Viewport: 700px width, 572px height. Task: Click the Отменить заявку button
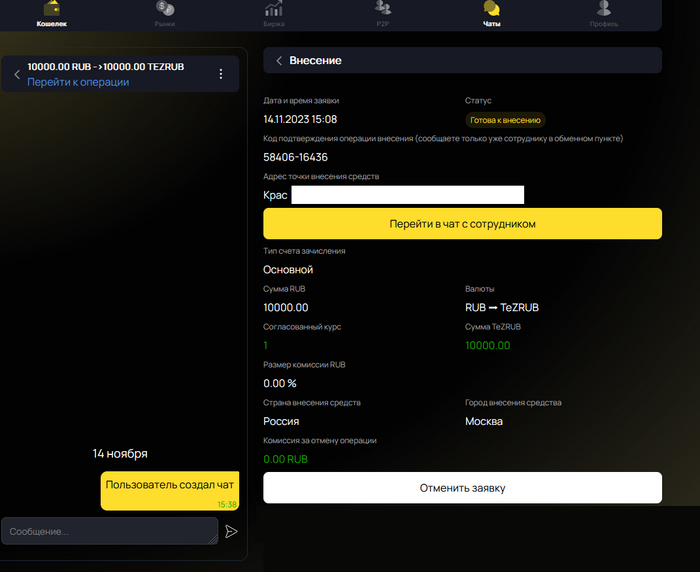(x=462, y=488)
